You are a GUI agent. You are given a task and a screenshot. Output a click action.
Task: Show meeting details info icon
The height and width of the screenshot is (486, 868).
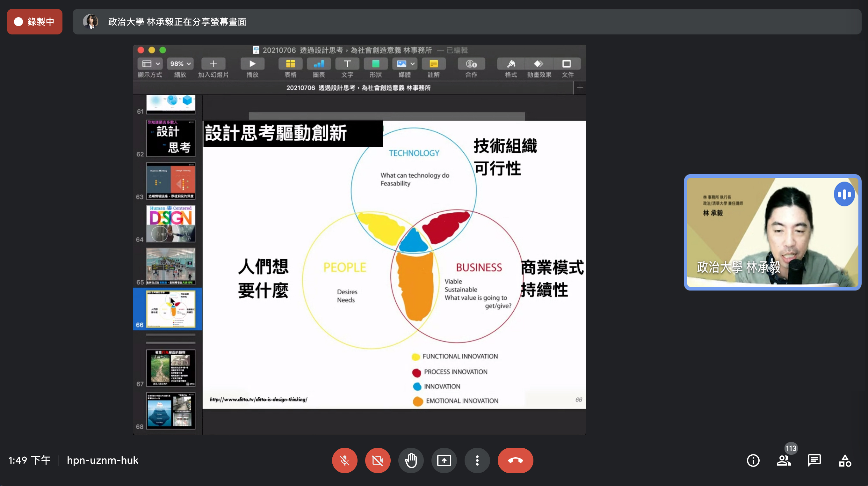(753, 460)
